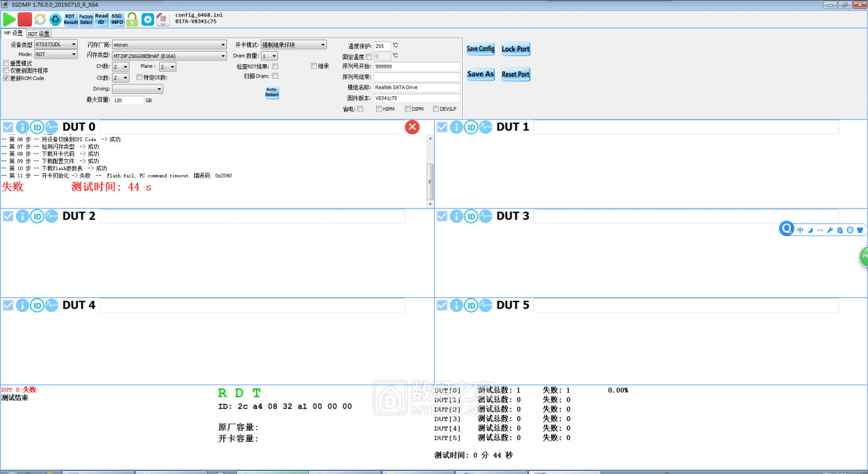Click the blue recycle icon

pos(55,20)
